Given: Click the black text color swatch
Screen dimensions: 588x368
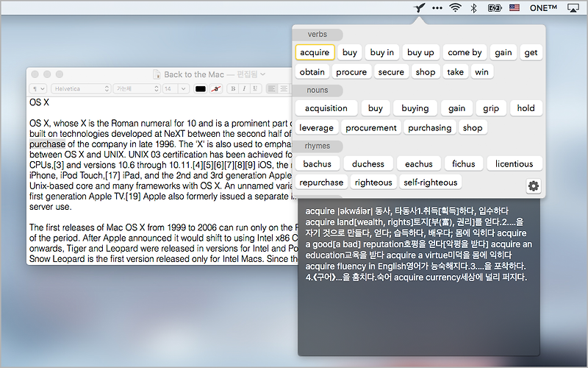Looking at the screenshot, I should (201, 88).
